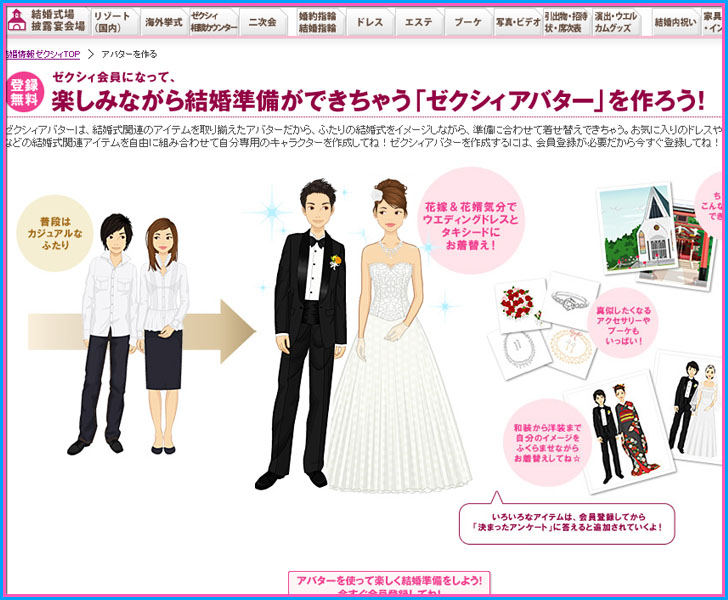Open the 結婚内祝い tab
The height and width of the screenshot is (600, 728).
tap(675, 22)
